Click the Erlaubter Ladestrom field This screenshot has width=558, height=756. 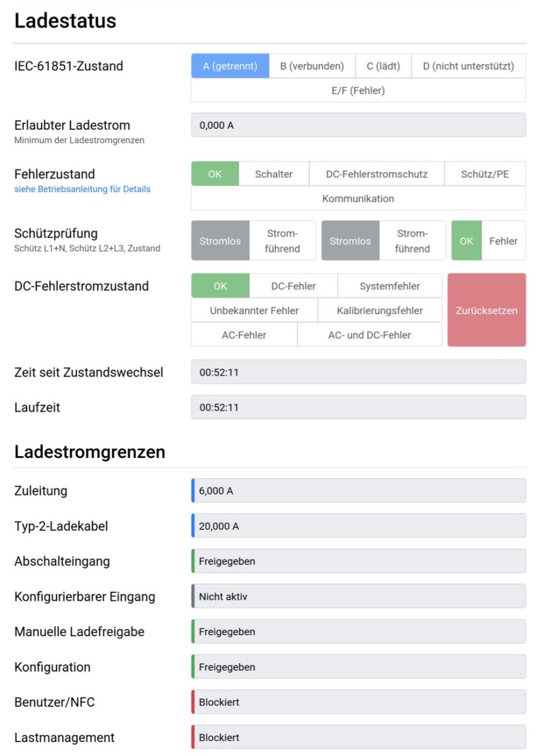358,125
